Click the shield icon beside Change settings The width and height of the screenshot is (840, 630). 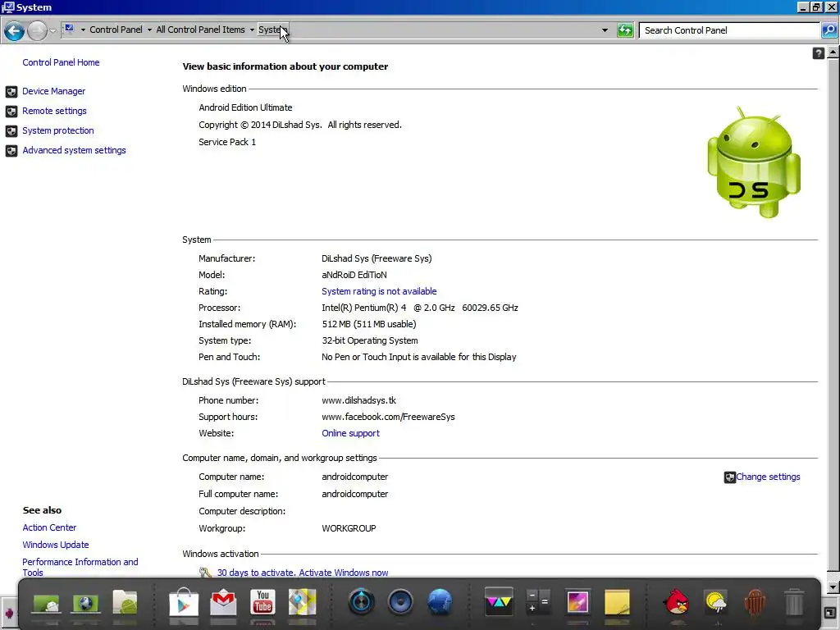729,477
